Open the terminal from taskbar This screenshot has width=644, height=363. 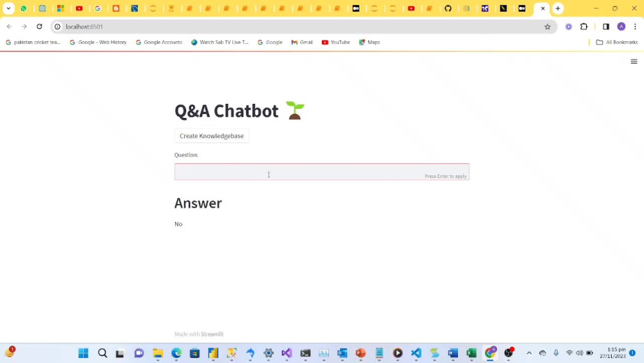coord(305,353)
